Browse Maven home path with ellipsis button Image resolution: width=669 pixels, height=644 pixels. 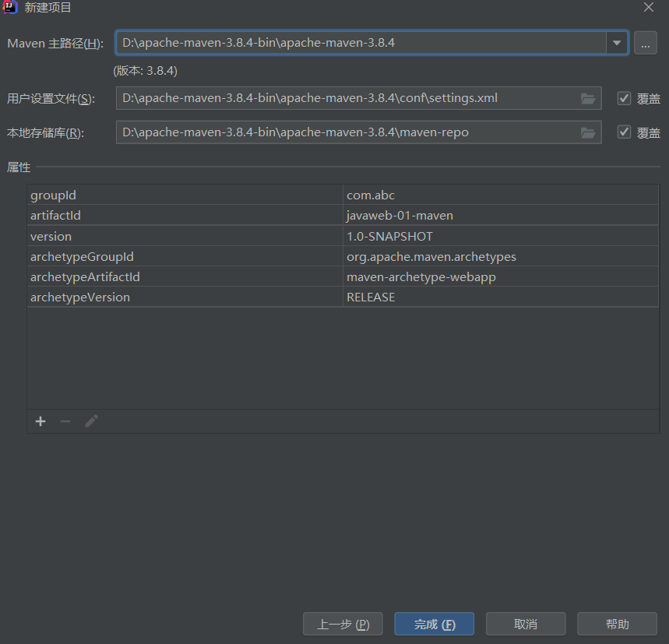click(x=645, y=43)
